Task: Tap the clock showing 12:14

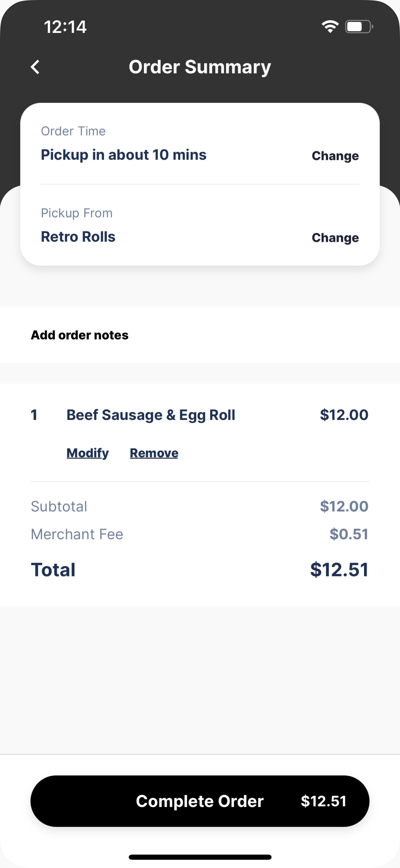Action: pyautogui.click(x=65, y=27)
